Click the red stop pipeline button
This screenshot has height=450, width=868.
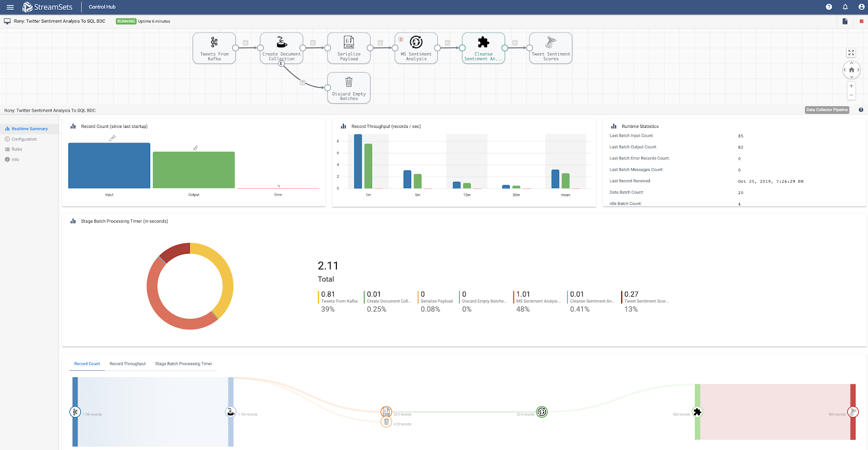pos(861,21)
